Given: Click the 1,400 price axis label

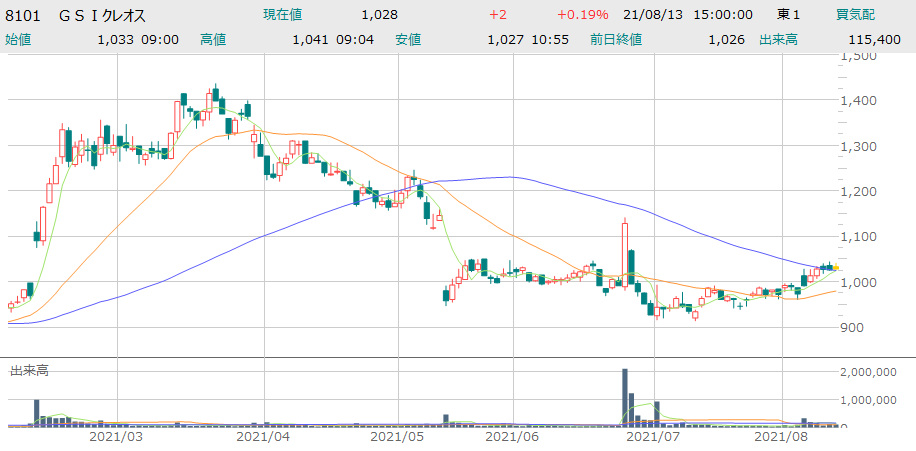Looking at the screenshot, I should [x=860, y=100].
